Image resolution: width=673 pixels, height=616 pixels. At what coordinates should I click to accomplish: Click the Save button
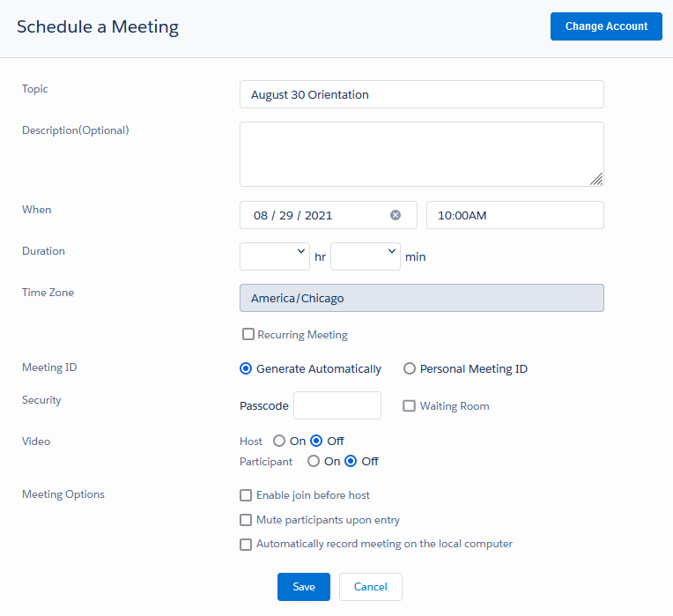[x=303, y=587]
